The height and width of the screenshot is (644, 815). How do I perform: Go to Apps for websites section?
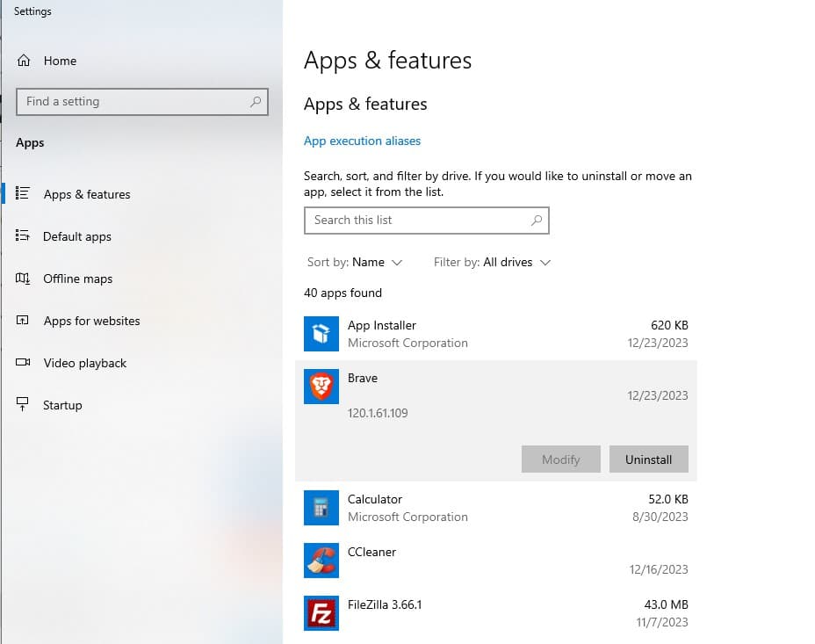(91, 321)
